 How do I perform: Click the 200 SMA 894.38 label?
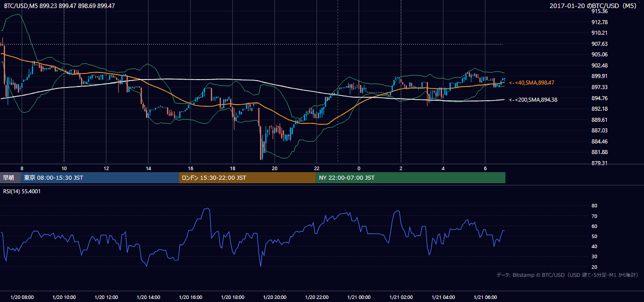tap(533, 100)
